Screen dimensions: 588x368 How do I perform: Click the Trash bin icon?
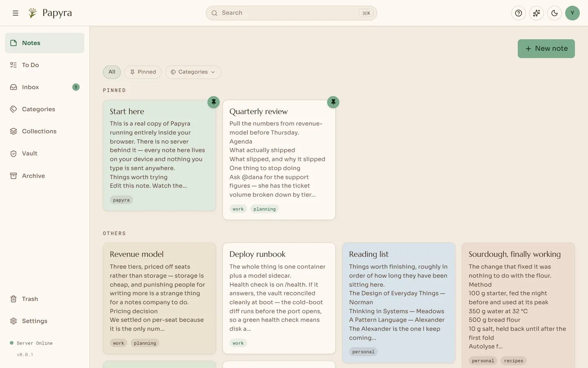13,299
